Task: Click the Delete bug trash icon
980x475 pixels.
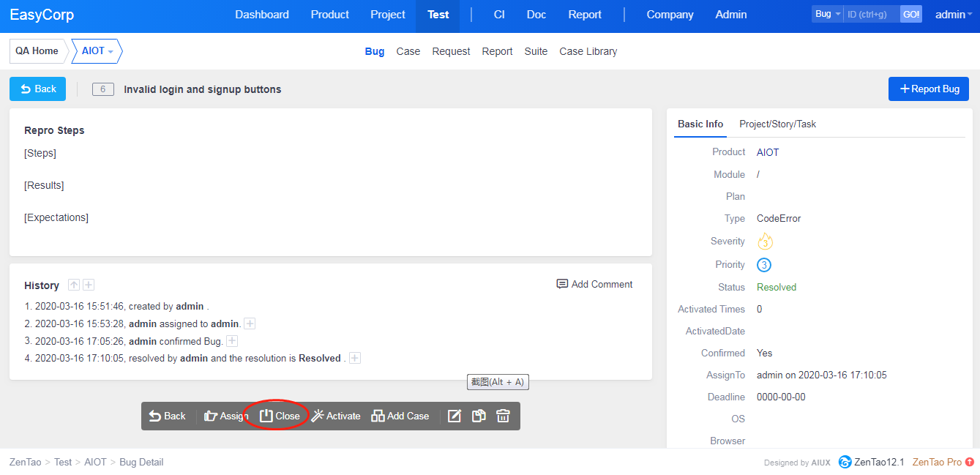Action: point(503,416)
